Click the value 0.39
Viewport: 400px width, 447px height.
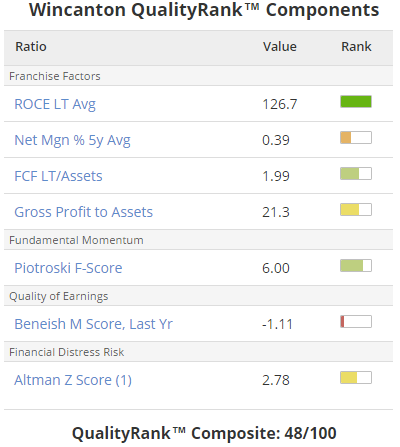click(x=276, y=140)
